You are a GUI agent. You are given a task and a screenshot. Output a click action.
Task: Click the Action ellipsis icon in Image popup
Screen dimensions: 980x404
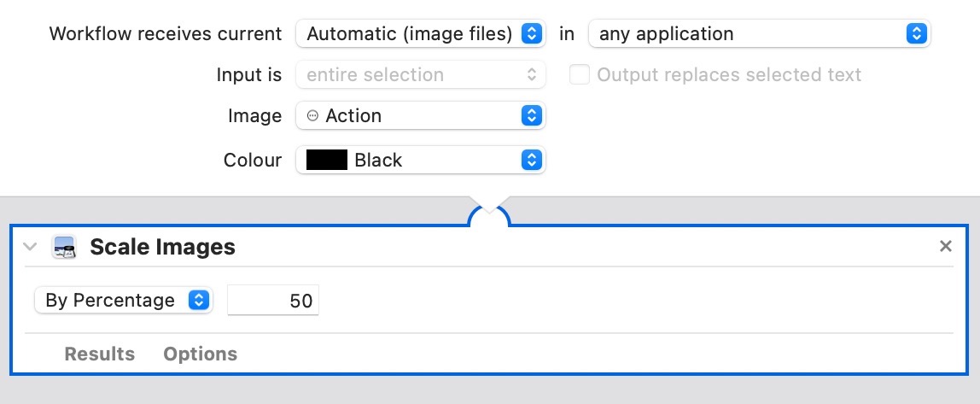coord(312,116)
